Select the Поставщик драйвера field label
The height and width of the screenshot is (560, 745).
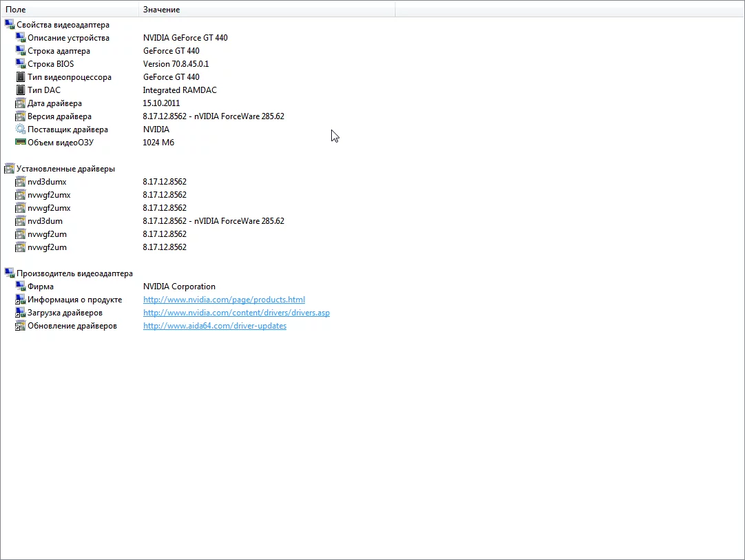[x=67, y=129]
